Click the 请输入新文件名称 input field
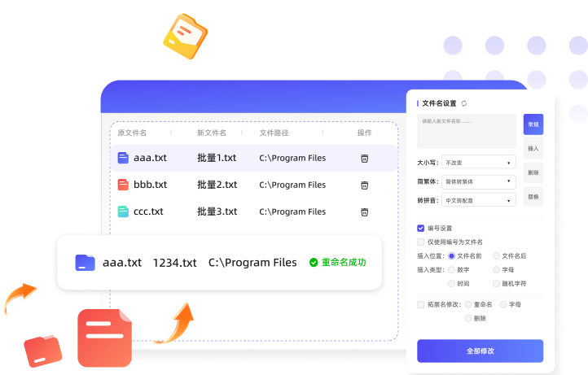 coord(467,131)
